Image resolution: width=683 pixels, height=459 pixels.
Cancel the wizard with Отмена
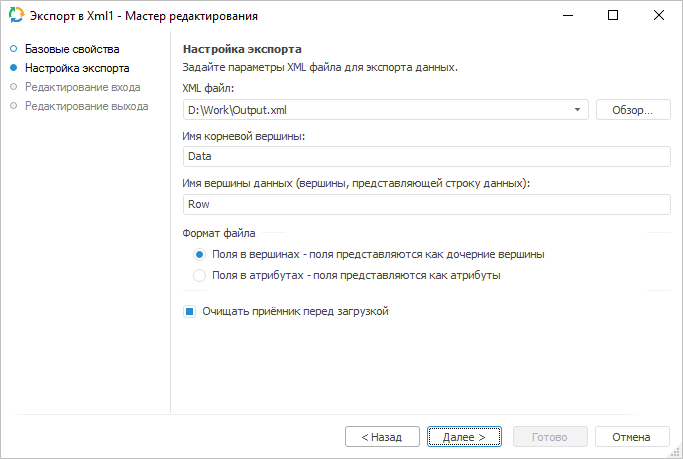pos(632,437)
